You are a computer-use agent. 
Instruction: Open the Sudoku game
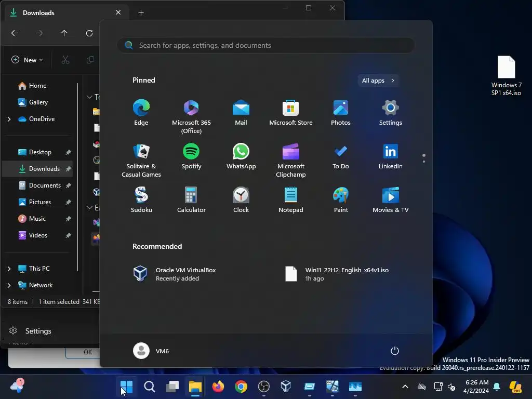point(141,200)
